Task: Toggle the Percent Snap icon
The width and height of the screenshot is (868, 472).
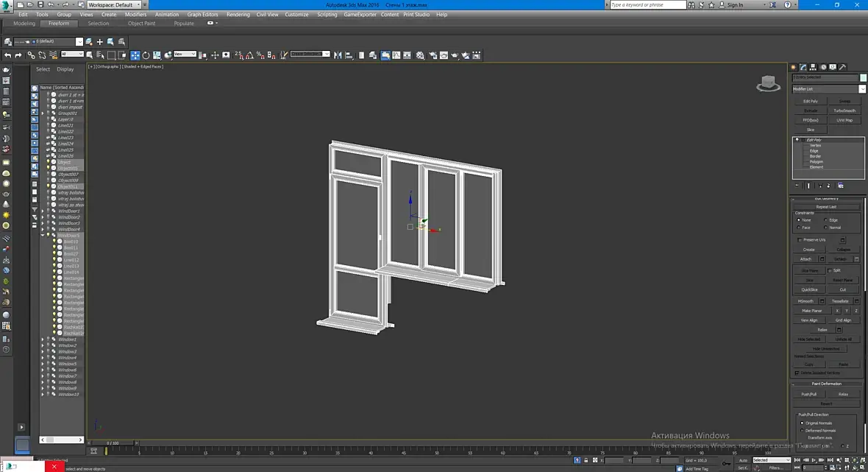Action: tap(260, 55)
